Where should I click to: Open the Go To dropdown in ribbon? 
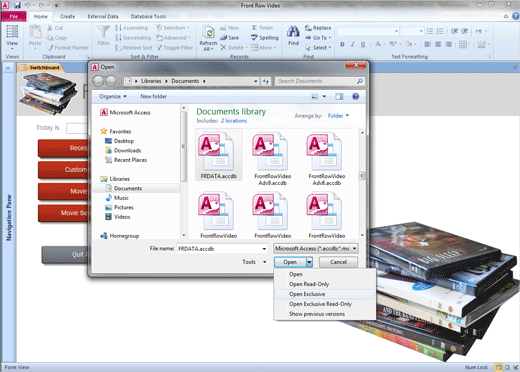318,38
